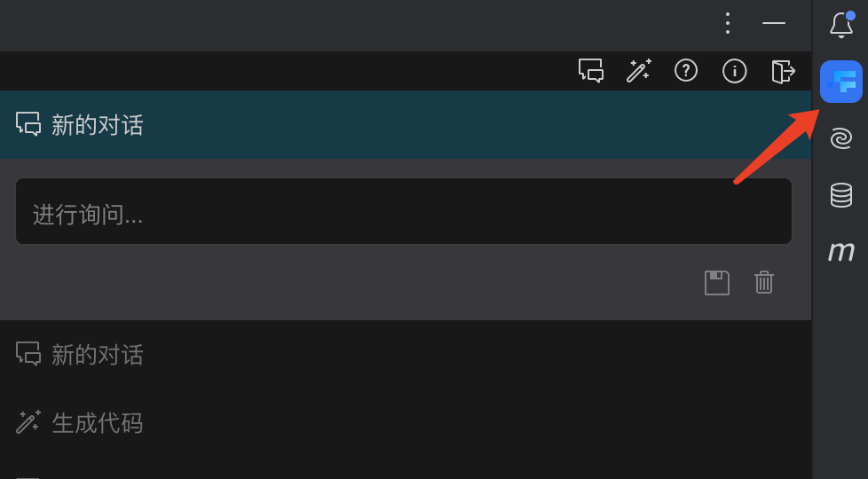This screenshot has width=868, height=479.
Task: Hide the tool window with the dash button
Action: [773, 23]
